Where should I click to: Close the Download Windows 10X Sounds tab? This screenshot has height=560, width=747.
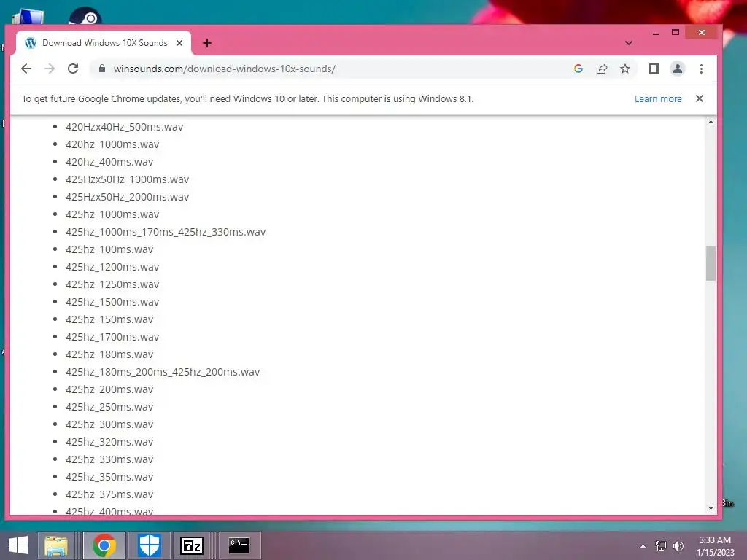click(179, 43)
